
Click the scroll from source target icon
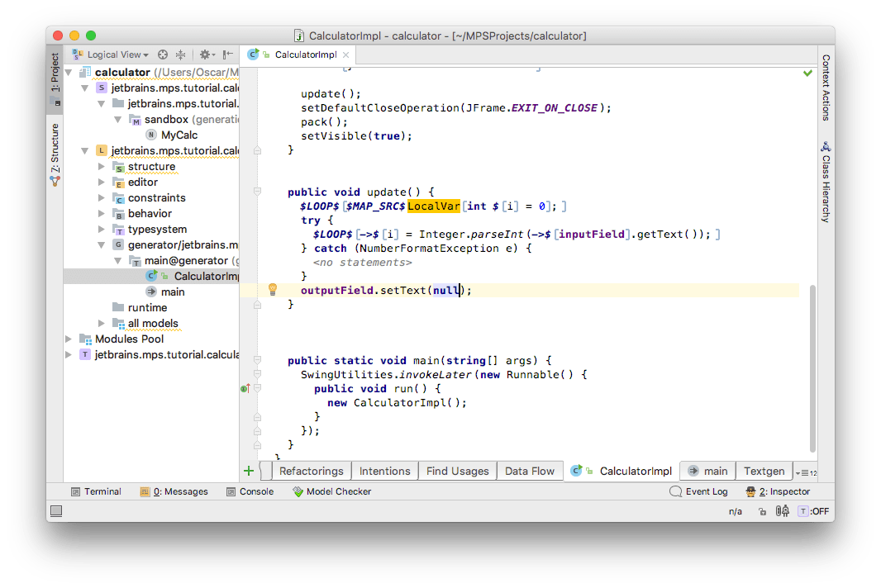pyautogui.click(x=163, y=55)
